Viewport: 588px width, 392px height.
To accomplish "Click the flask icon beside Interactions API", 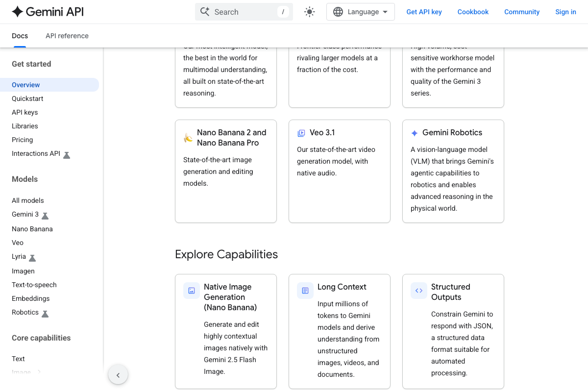I will (67, 155).
